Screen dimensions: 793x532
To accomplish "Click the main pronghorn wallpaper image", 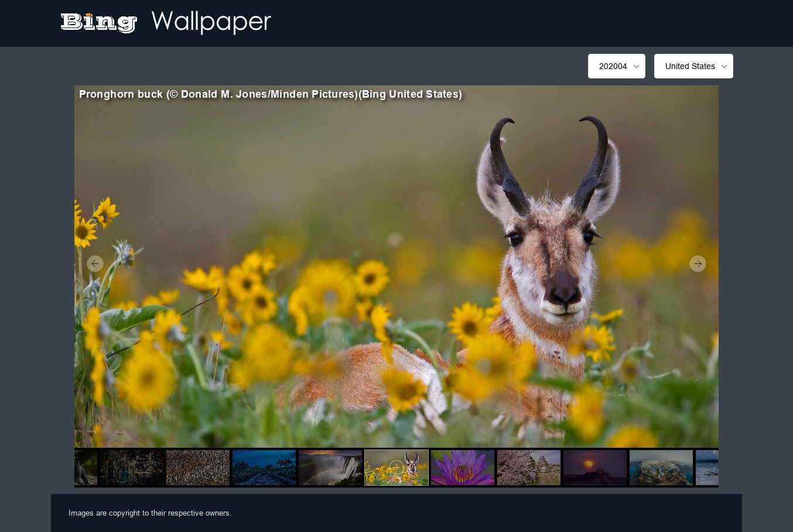I will click(x=396, y=266).
